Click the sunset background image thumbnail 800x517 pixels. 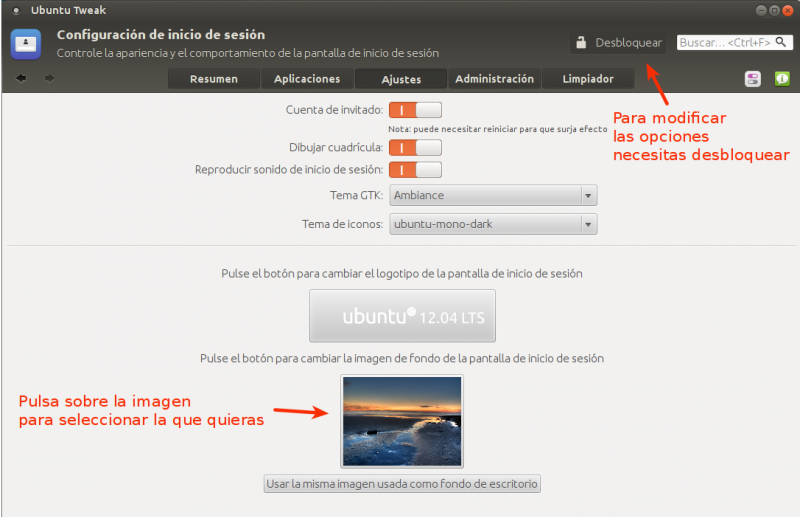click(402, 420)
